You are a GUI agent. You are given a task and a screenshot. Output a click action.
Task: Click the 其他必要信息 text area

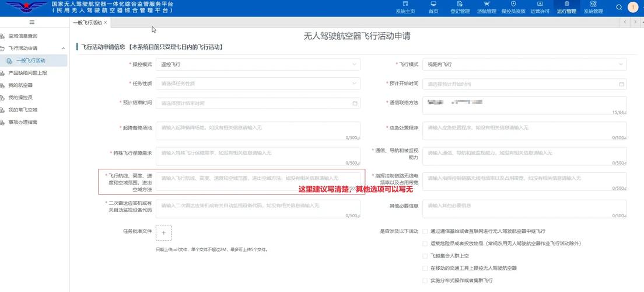[x=524, y=209]
